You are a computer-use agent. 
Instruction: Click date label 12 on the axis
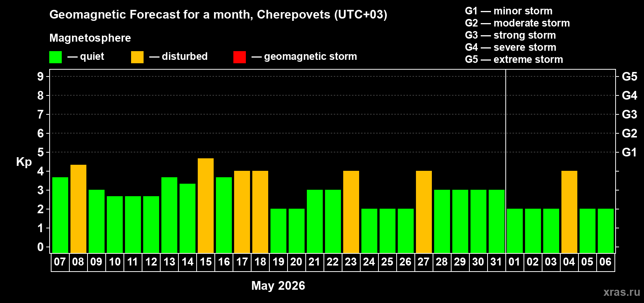point(151,262)
